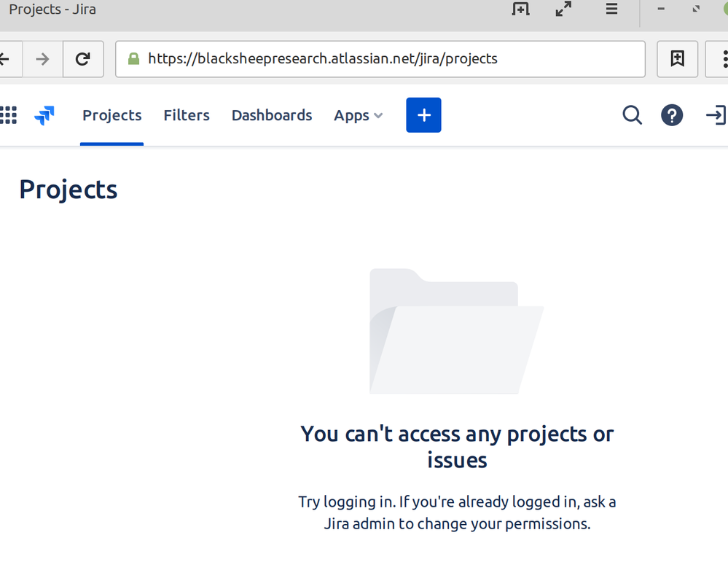This screenshot has width=728, height=581.
Task: Open the Atlassian app switcher grid
Action: click(x=8, y=115)
